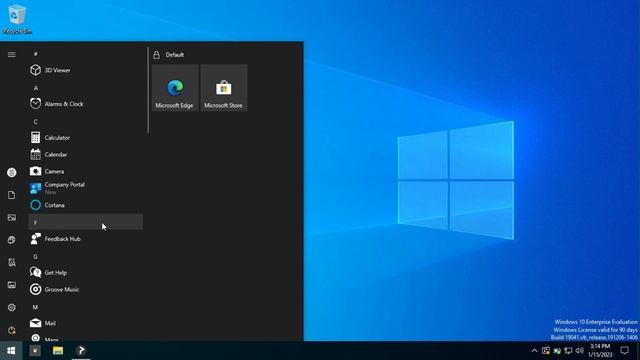Screen dimensions: 640x360
Task: Open the Action Center notifications
Action: (x=624, y=351)
